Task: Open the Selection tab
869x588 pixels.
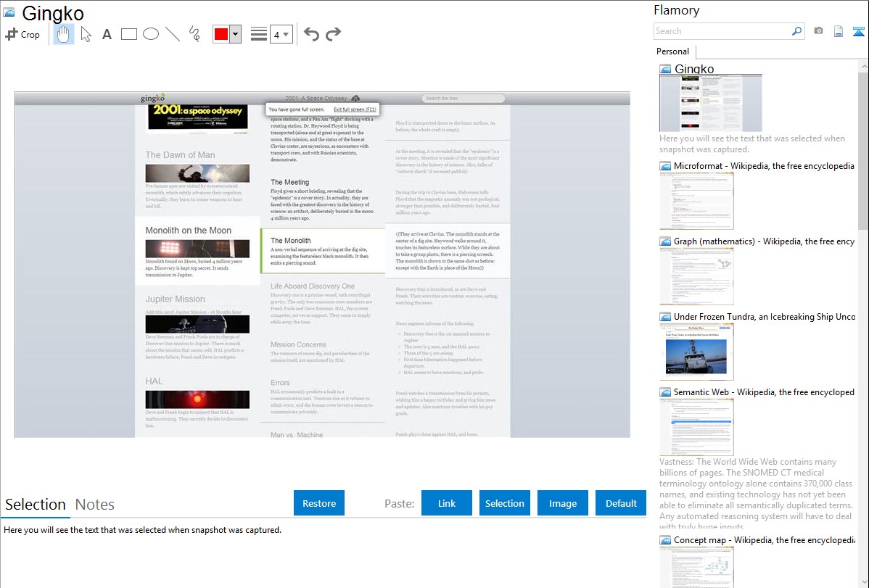Action: [36, 505]
